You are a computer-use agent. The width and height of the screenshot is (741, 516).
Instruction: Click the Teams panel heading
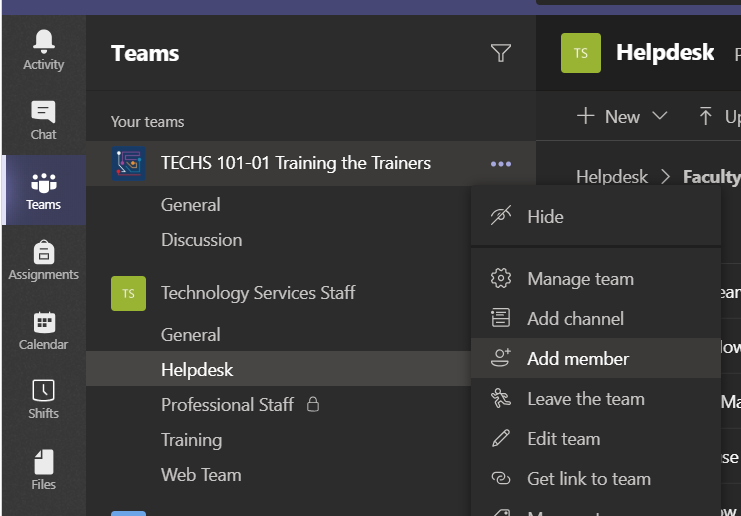(145, 53)
